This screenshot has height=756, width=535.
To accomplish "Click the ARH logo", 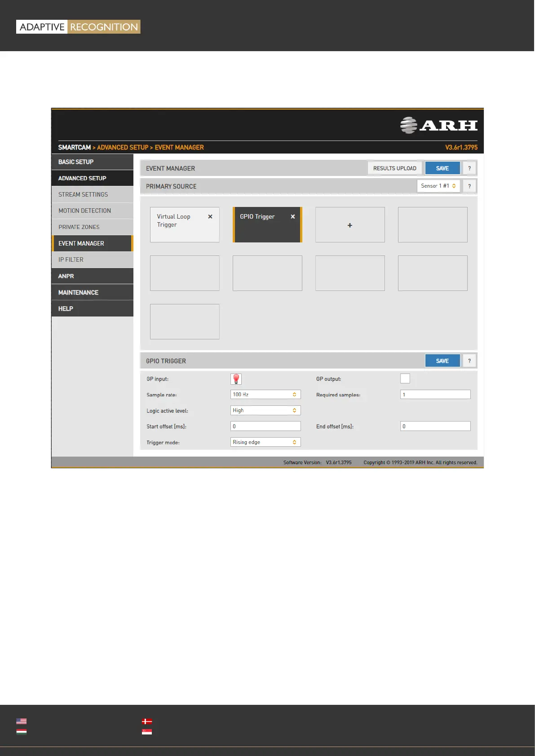I will point(439,125).
